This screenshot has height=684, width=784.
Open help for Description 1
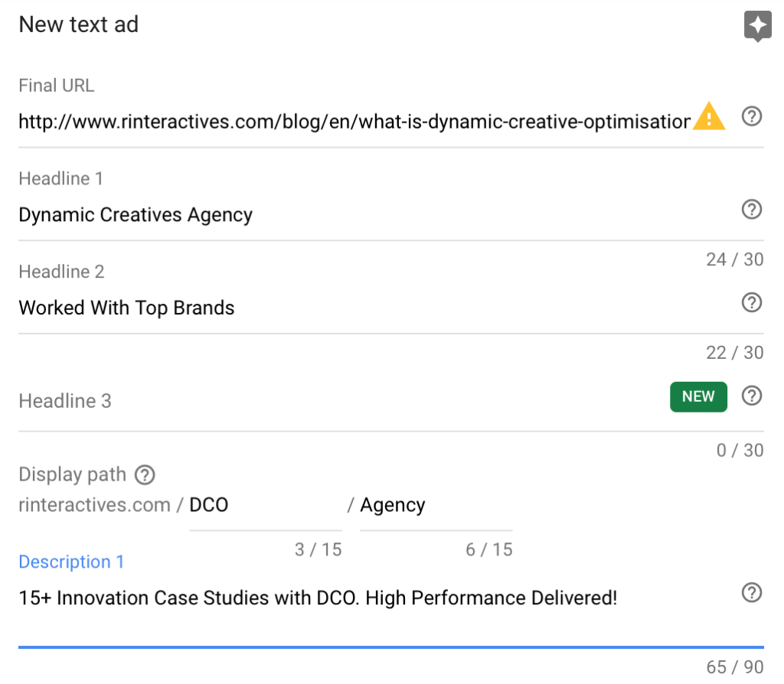coord(751,593)
